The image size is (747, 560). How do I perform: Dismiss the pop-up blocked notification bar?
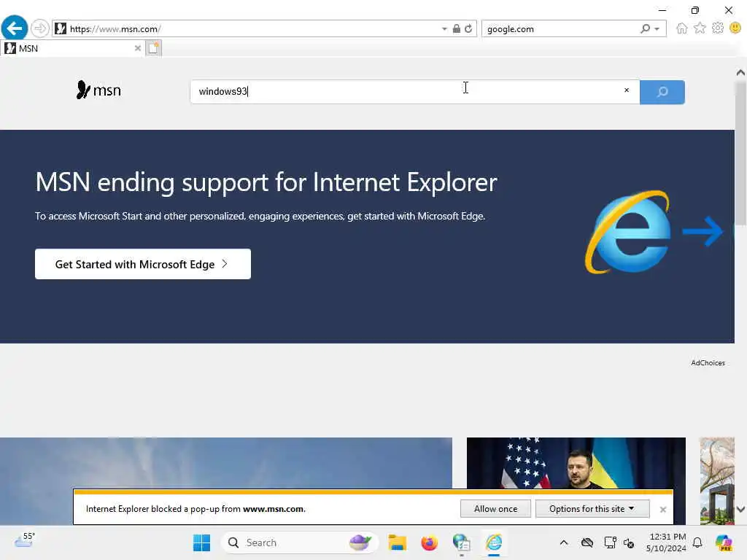662,510
